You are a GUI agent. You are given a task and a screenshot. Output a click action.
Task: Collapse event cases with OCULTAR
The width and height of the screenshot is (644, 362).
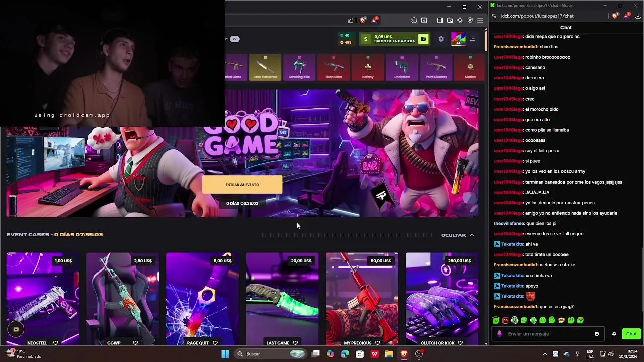tap(458, 235)
